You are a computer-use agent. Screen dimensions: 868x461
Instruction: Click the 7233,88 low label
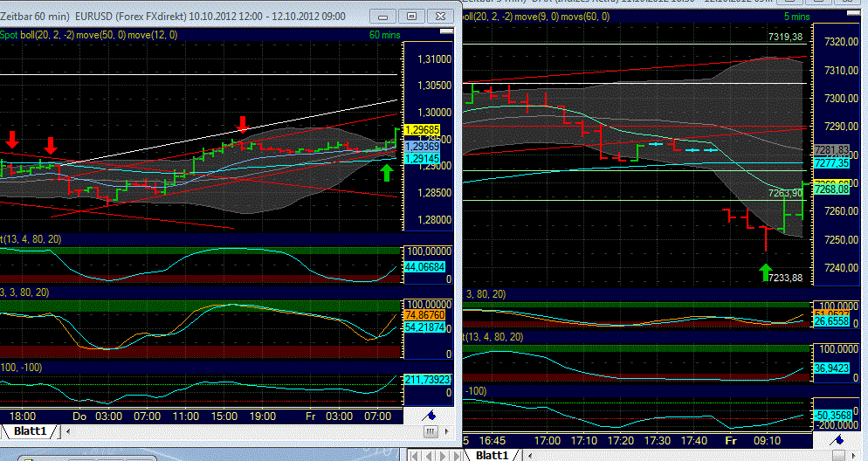click(x=786, y=278)
